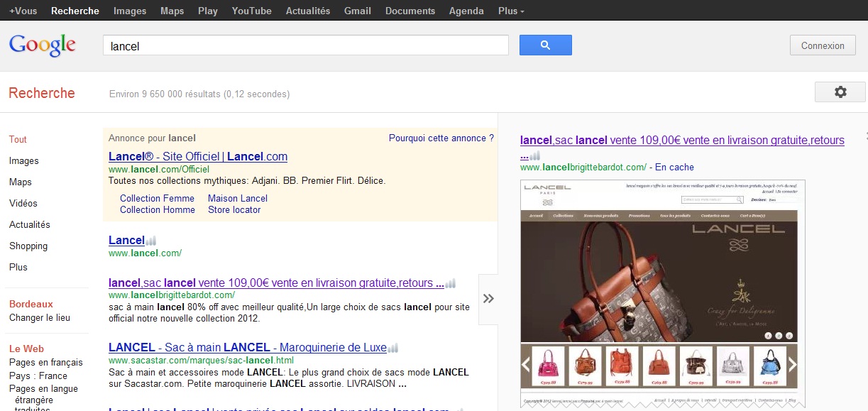Open Store locator sitelink
The height and width of the screenshot is (411, 868).
[234, 209]
